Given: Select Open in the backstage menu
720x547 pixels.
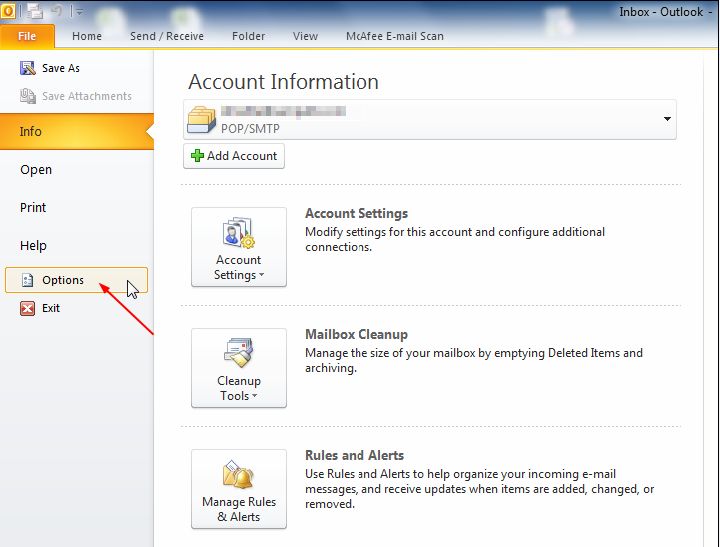Looking at the screenshot, I should coord(36,169).
